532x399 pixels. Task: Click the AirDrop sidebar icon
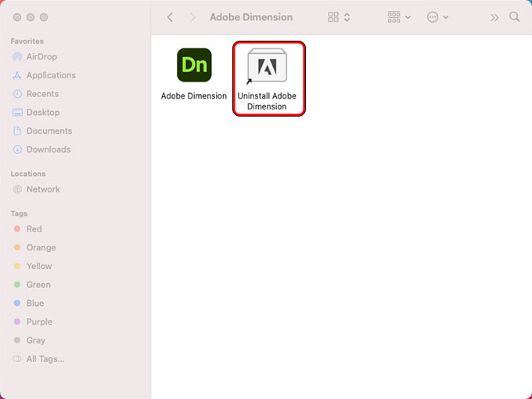17,56
